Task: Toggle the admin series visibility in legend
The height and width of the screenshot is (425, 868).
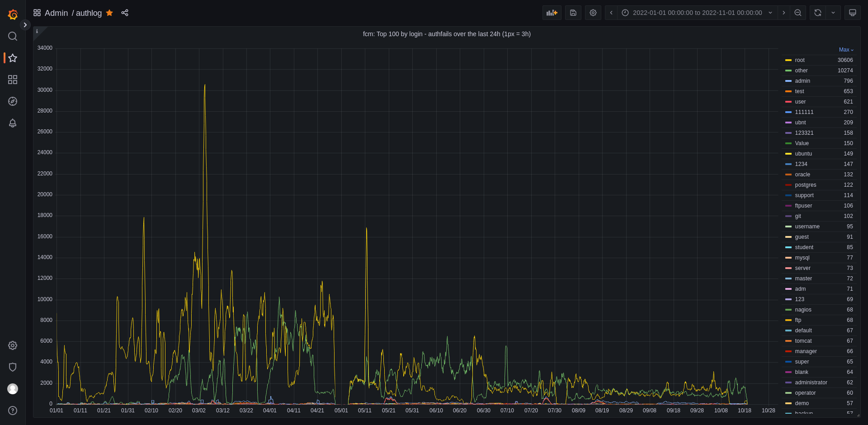Action: pos(802,81)
